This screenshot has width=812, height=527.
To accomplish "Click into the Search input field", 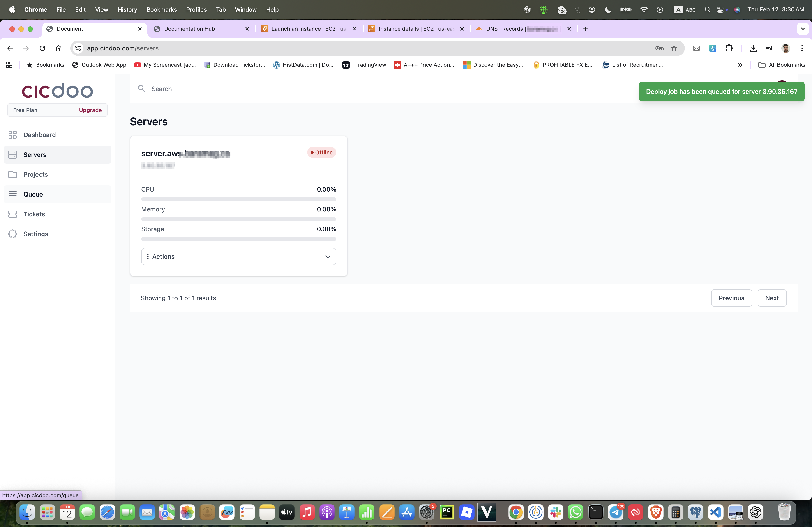I will (273, 89).
